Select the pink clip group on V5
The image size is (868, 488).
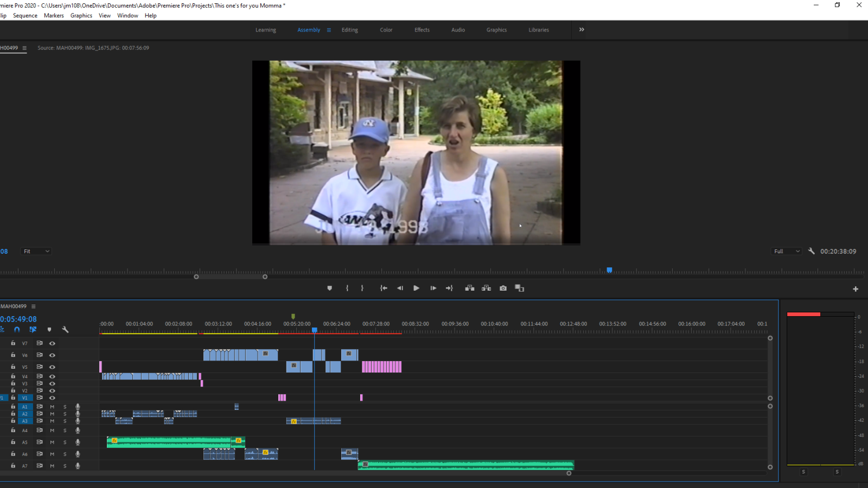pos(382,367)
